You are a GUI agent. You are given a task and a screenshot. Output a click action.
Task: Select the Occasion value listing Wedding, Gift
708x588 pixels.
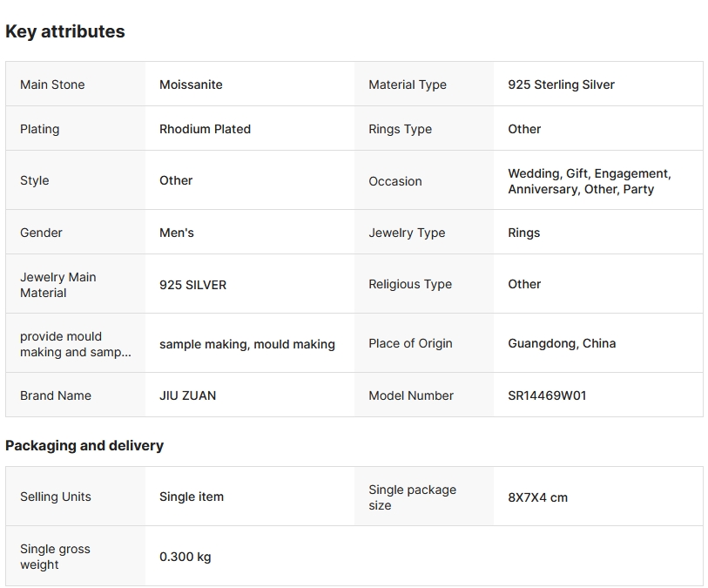pyautogui.click(x=589, y=181)
